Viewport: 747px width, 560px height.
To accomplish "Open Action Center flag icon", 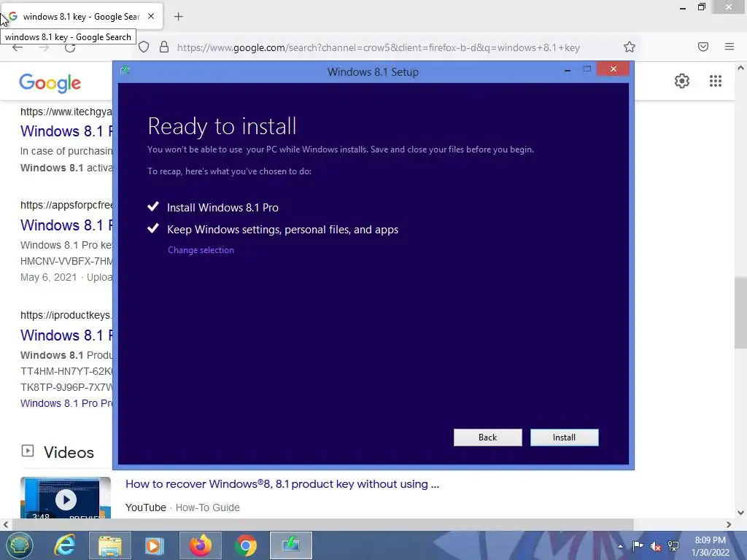I will click(638, 546).
